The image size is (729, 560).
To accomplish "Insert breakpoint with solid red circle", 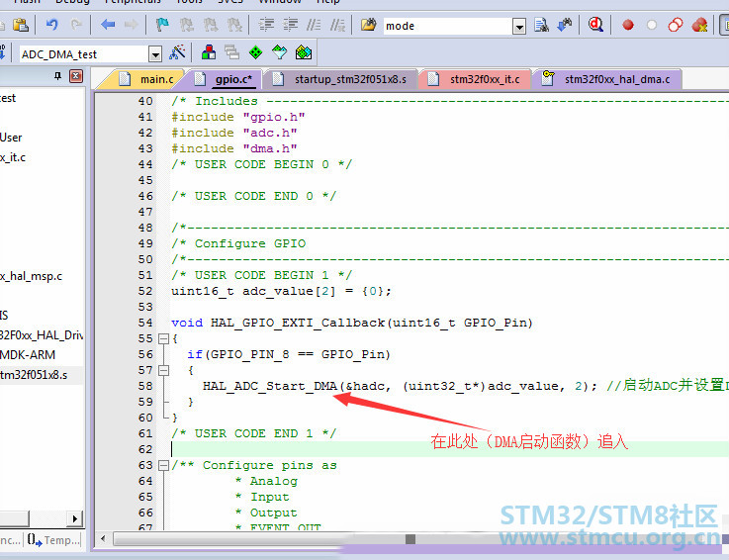I will 628,25.
